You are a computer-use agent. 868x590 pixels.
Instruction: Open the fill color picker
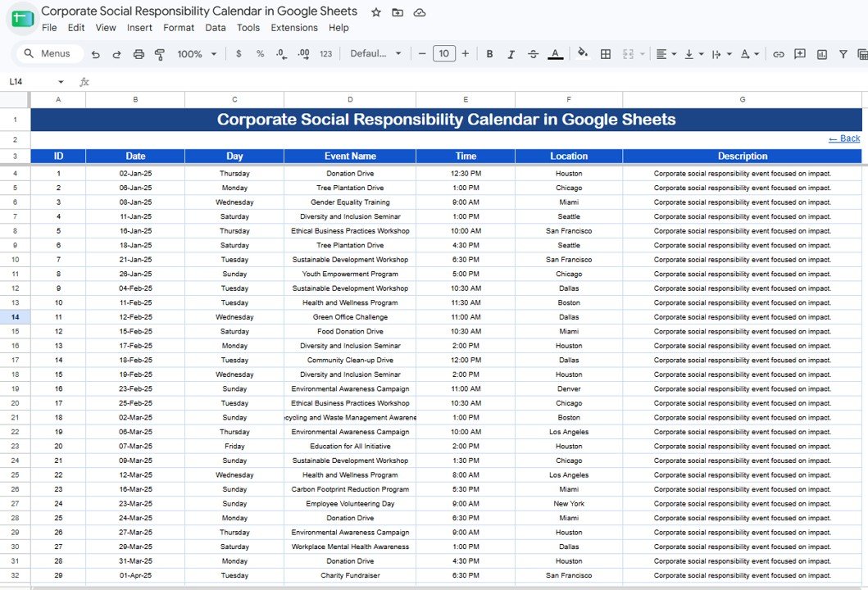coord(583,53)
